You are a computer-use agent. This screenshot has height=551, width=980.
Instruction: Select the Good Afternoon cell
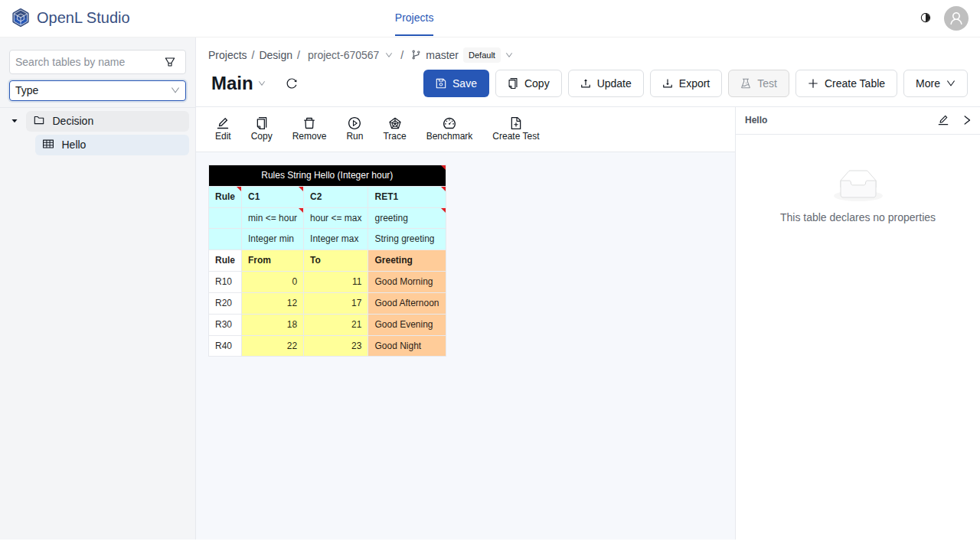pos(407,303)
